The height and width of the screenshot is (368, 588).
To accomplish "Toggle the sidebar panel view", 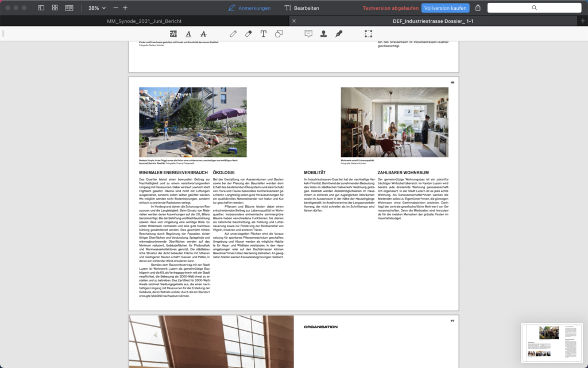I will tap(41, 8).
